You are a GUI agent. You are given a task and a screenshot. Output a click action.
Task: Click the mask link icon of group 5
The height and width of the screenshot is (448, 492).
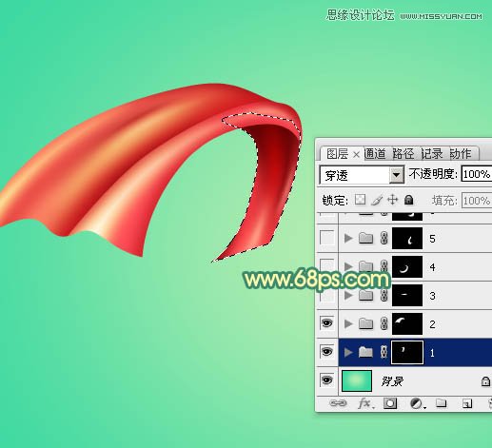click(384, 238)
